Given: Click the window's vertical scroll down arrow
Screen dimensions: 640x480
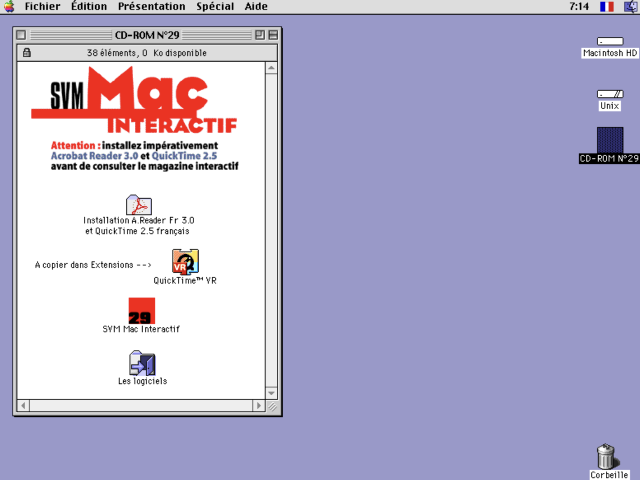Looking at the screenshot, I should click(x=271, y=393).
